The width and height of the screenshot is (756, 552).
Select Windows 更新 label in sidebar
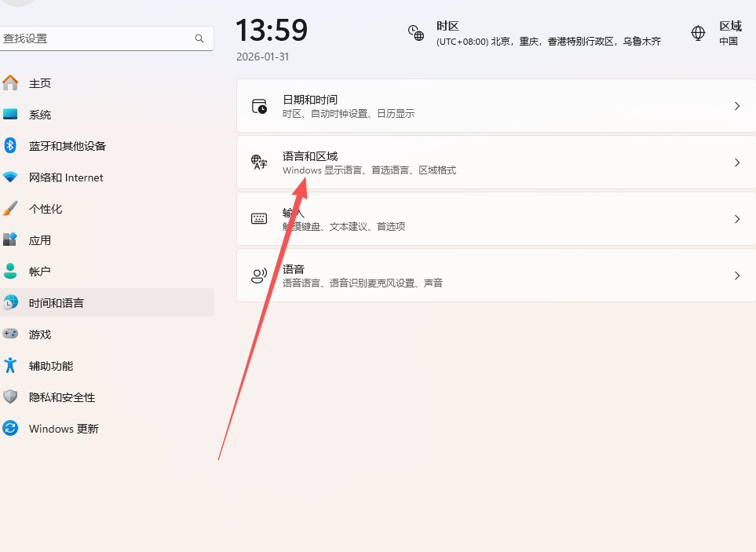(64, 429)
